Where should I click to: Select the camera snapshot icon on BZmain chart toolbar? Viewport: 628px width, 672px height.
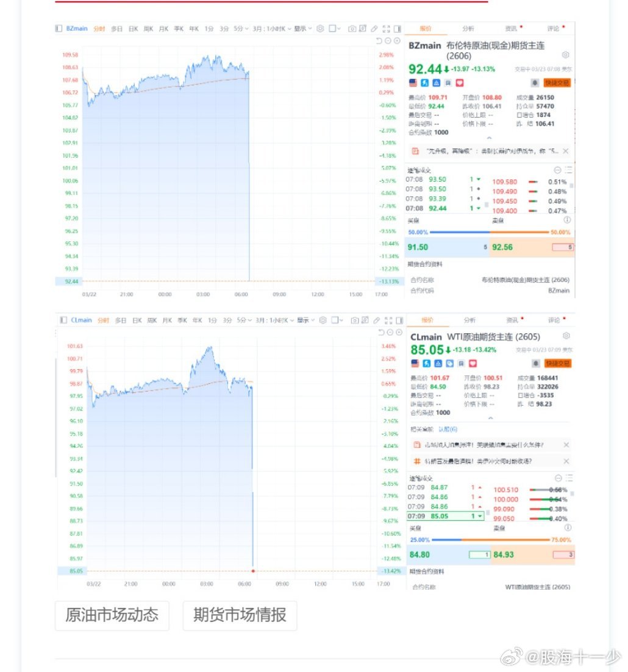tap(352, 29)
